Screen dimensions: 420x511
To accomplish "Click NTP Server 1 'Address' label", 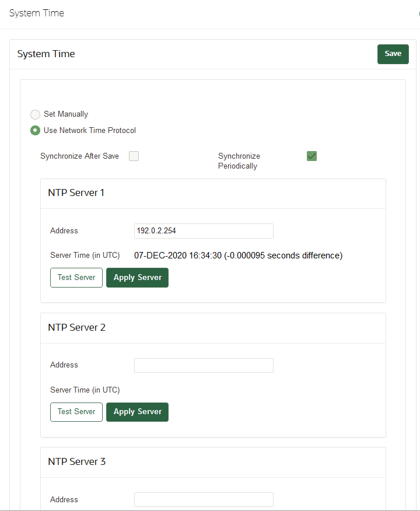I will tap(64, 231).
